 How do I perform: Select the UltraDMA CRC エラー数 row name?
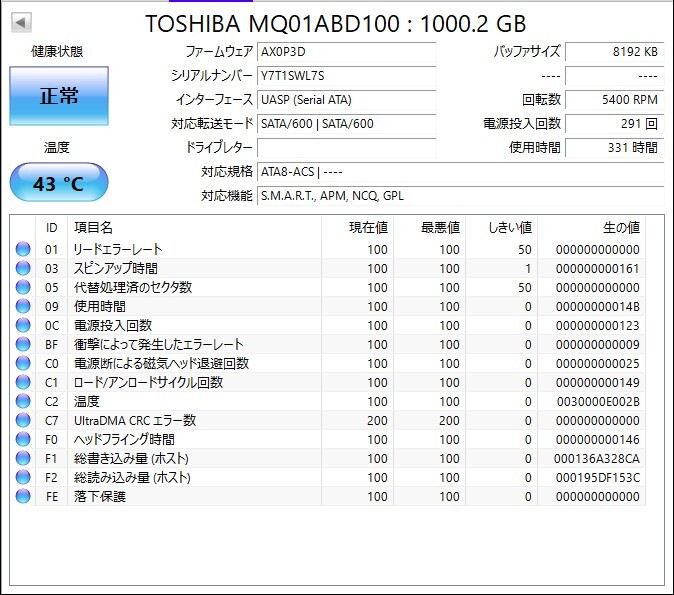135,420
